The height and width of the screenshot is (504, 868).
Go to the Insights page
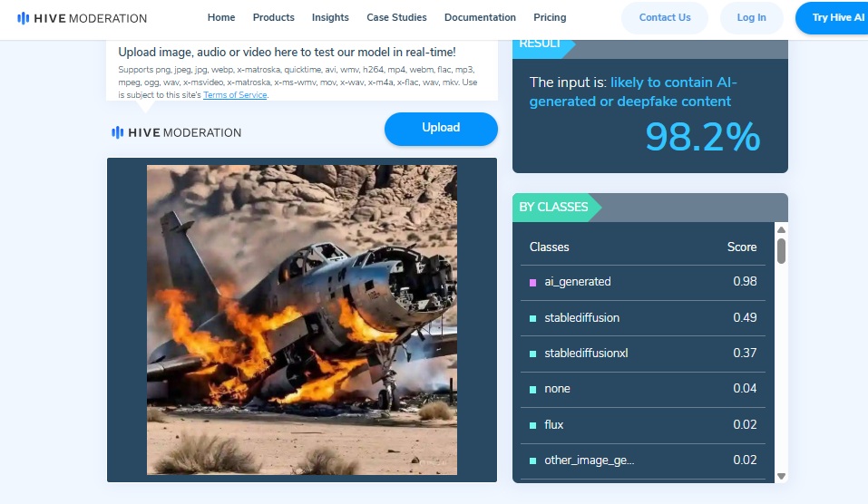pos(330,18)
